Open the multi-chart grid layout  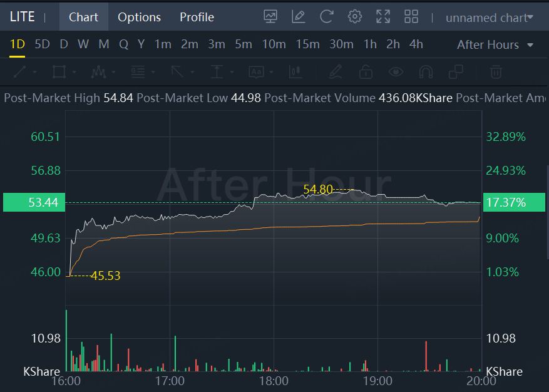point(411,17)
